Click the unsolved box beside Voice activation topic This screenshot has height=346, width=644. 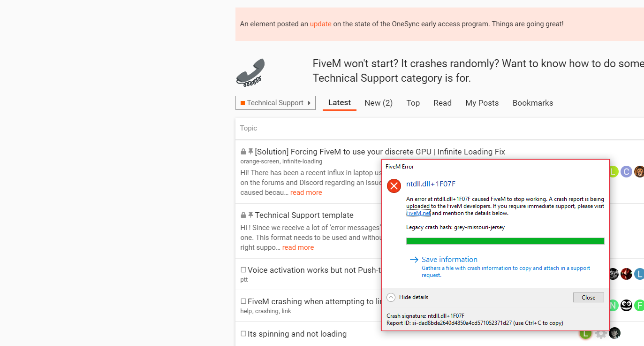[243, 270]
